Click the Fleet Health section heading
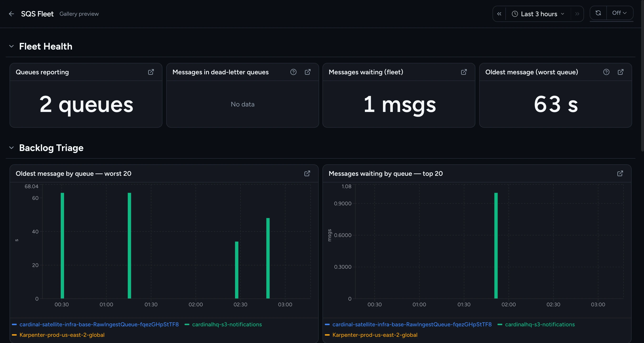 click(46, 46)
